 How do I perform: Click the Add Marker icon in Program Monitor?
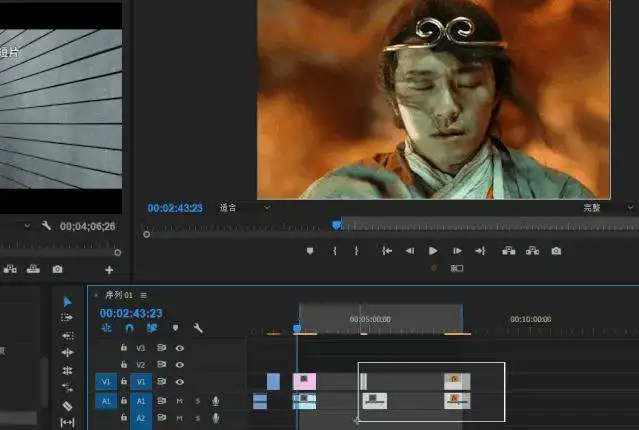310,251
